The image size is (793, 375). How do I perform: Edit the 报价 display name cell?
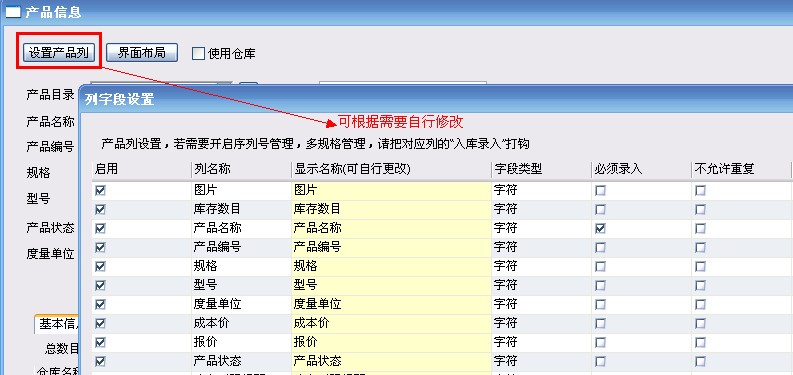coord(391,343)
